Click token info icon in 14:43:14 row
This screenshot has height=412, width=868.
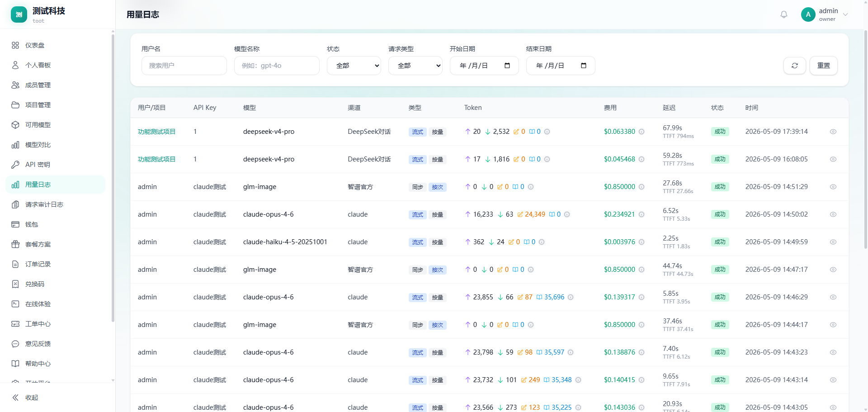578,380
